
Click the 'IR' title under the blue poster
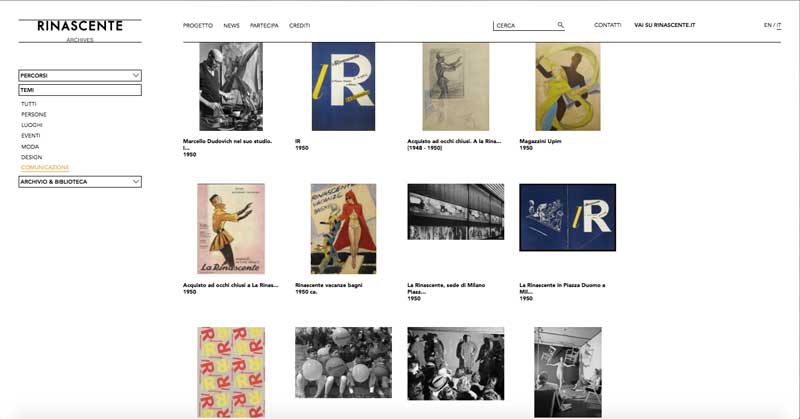point(297,141)
